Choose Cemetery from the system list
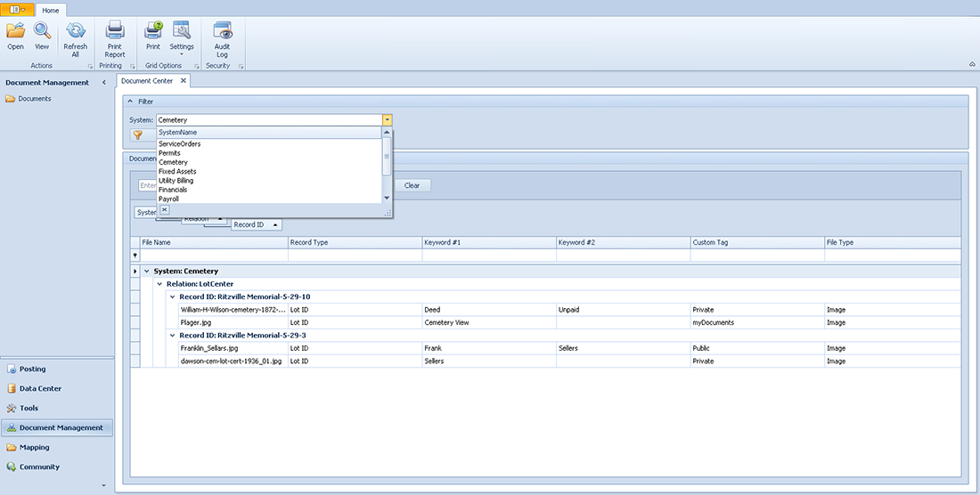Screen dimensions: 980x495 [x=269, y=162]
